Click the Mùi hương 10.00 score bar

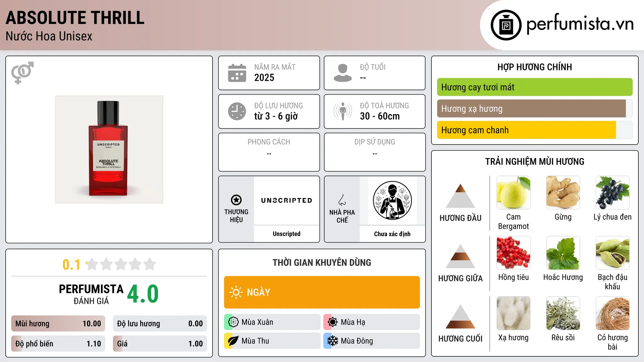(58, 324)
